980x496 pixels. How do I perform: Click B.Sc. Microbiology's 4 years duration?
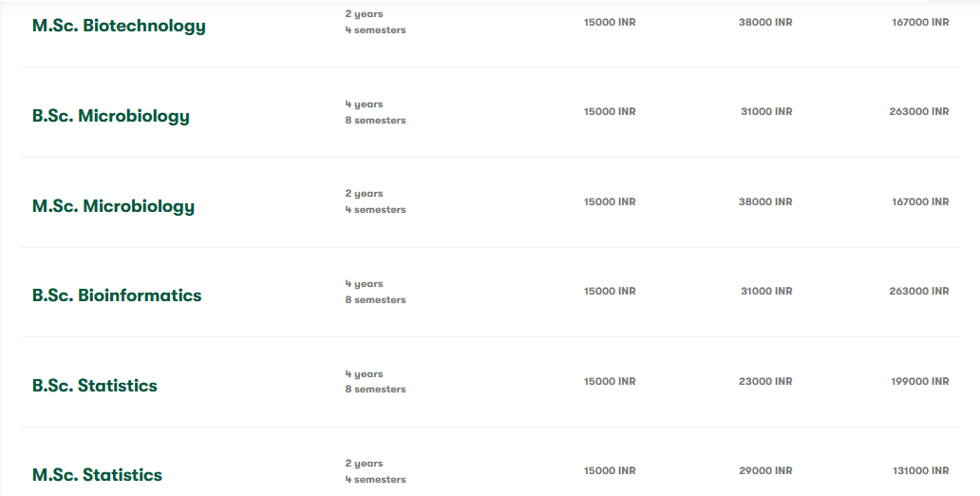[x=365, y=105]
